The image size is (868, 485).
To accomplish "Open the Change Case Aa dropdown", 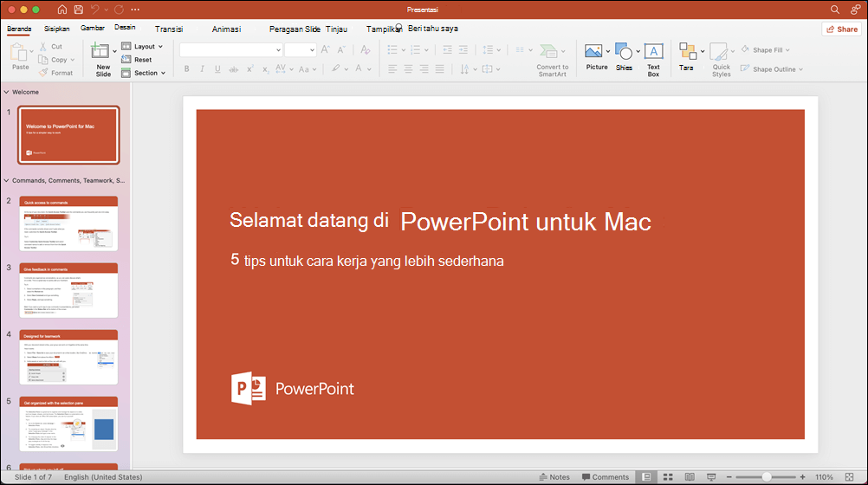I will click(x=308, y=69).
